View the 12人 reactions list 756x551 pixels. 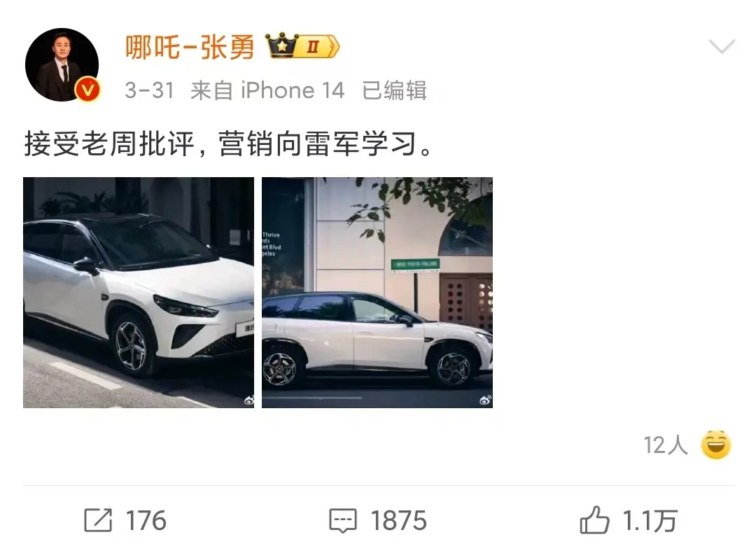click(666, 445)
